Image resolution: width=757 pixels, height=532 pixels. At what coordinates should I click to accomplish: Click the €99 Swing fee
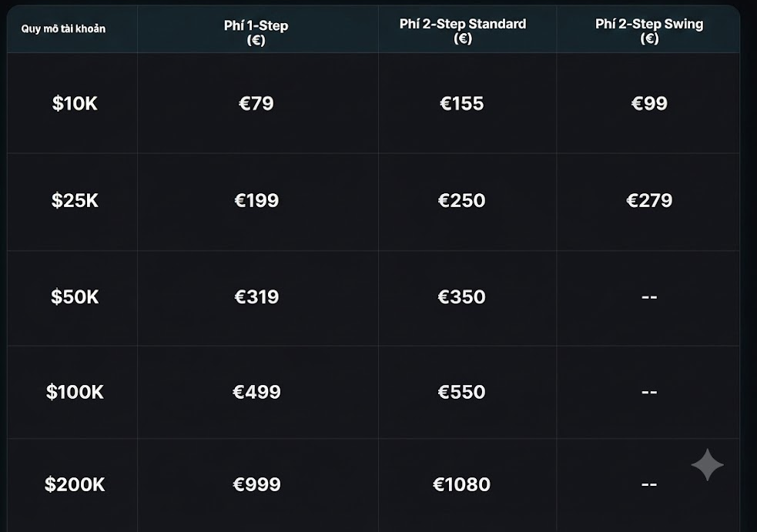pos(649,103)
